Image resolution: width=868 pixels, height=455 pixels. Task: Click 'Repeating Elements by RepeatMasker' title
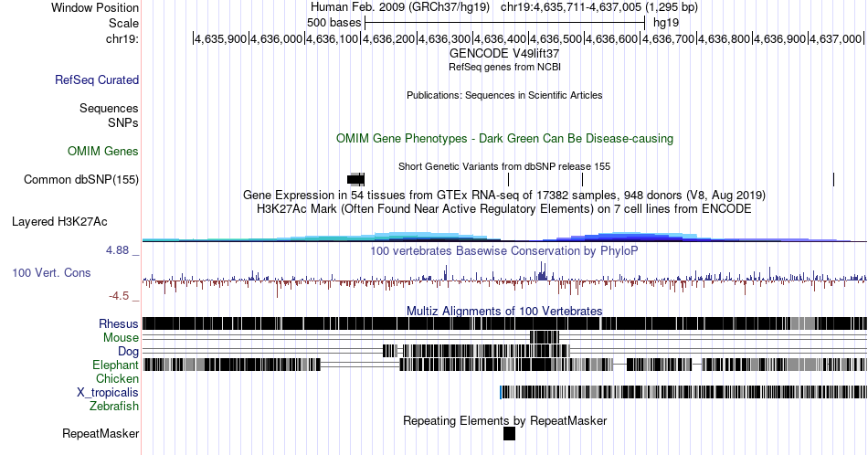[x=504, y=420]
